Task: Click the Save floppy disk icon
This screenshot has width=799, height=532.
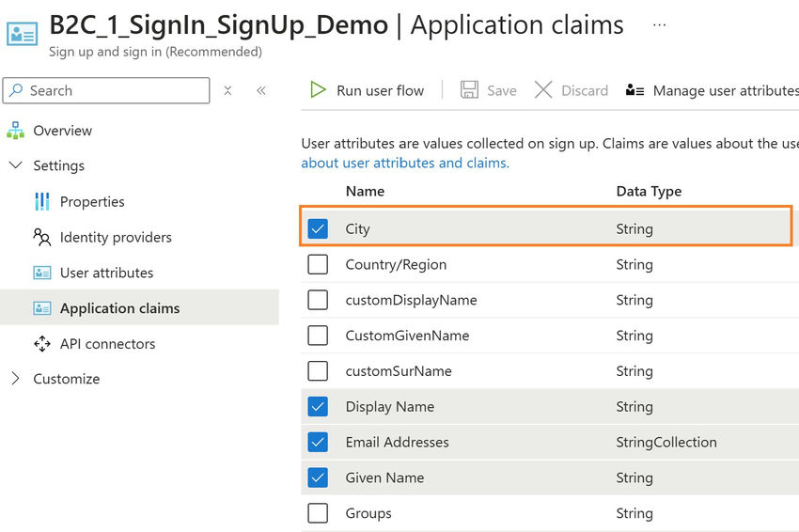Action: [469, 90]
